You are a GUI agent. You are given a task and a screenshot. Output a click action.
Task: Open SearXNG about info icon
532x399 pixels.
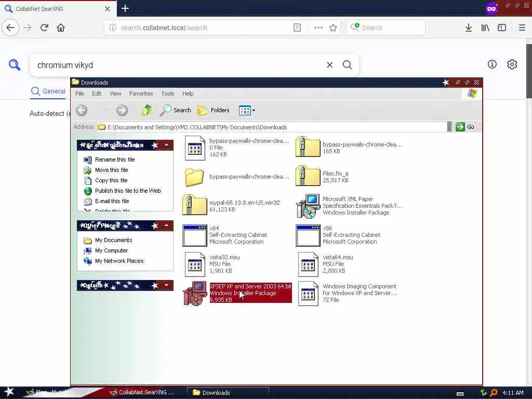[x=492, y=64]
